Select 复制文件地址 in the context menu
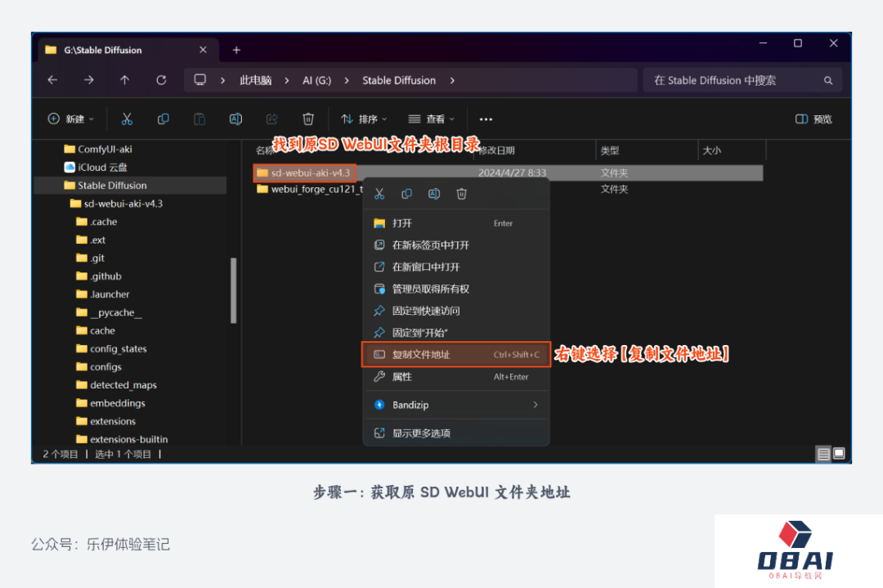883x588 pixels. (456, 354)
